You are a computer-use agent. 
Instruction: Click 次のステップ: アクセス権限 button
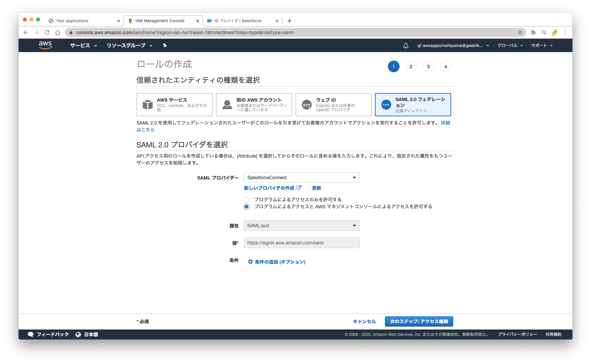[x=419, y=321]
